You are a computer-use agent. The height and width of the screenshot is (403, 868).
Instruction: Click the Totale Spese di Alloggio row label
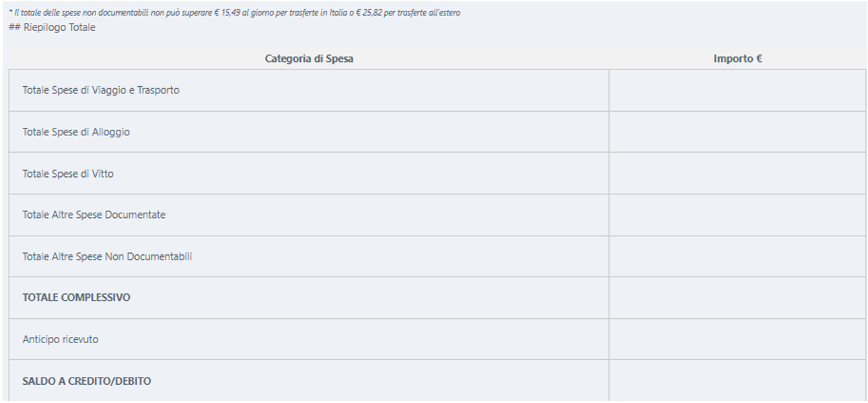76,132
